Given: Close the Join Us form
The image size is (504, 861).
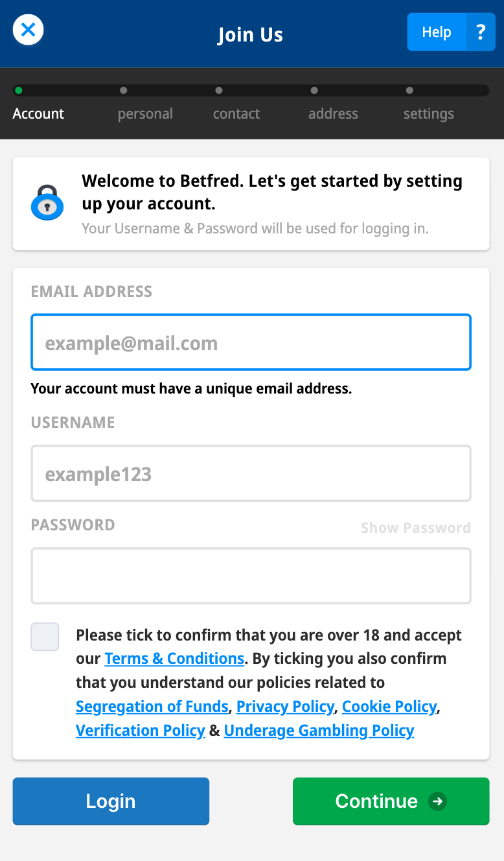Looking at the screenshot, I should click(x=28, y=30).
